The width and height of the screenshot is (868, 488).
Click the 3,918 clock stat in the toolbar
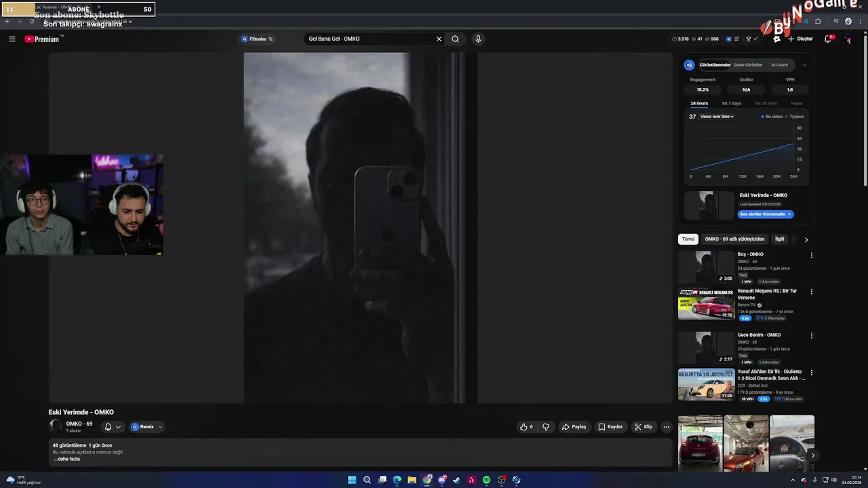(x=680, y=39)
